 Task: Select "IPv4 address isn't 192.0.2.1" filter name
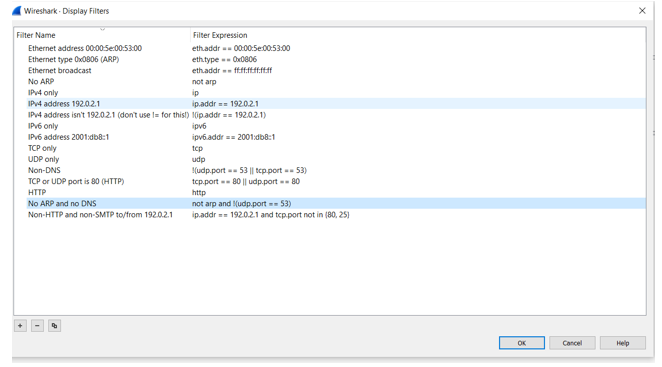click(108, 115)
